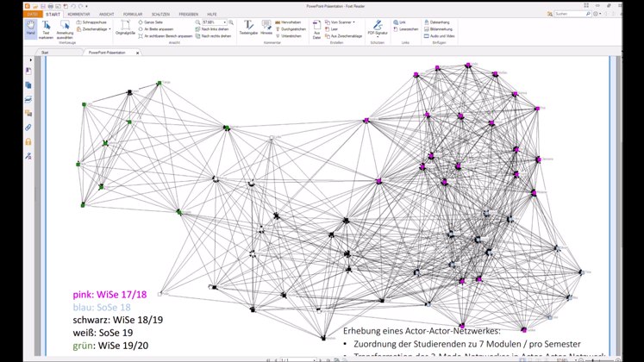Open the DATEI menu
The width and height of the screenshot is (644, 362).
32,15
